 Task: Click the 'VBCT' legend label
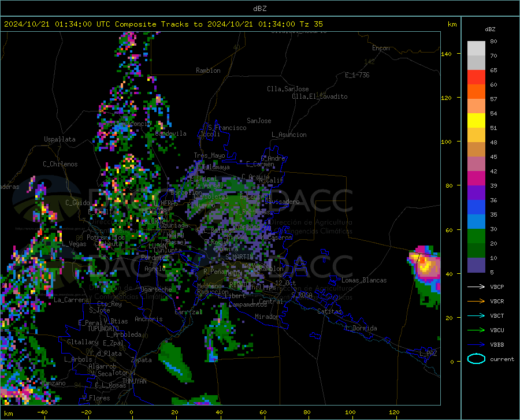(x=497, y=315)
